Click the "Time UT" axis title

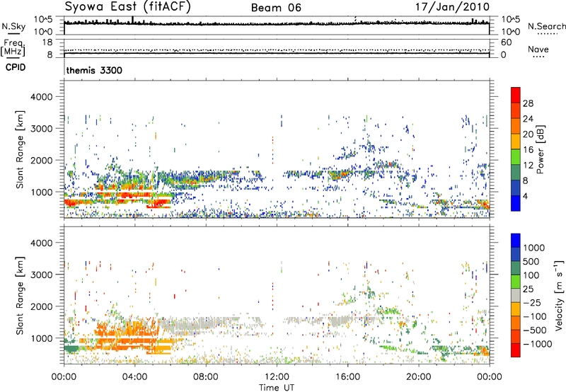click(277, 388)
